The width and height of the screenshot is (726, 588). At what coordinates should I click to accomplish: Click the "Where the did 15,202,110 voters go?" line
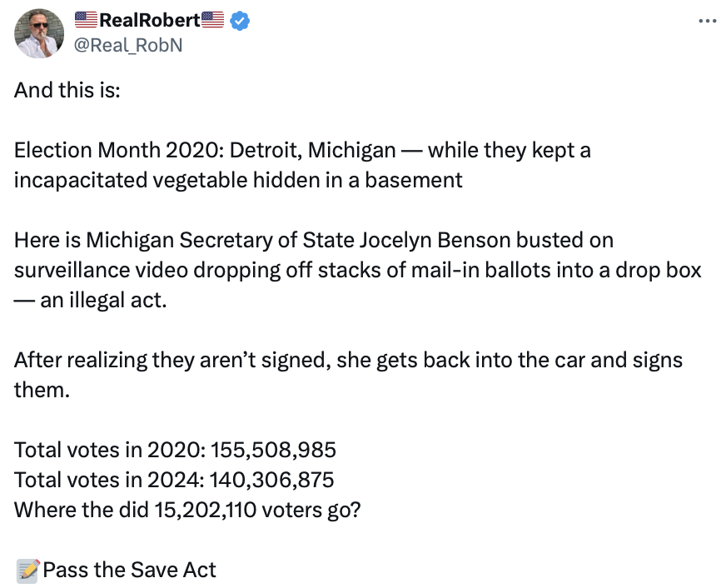(187, 510)
